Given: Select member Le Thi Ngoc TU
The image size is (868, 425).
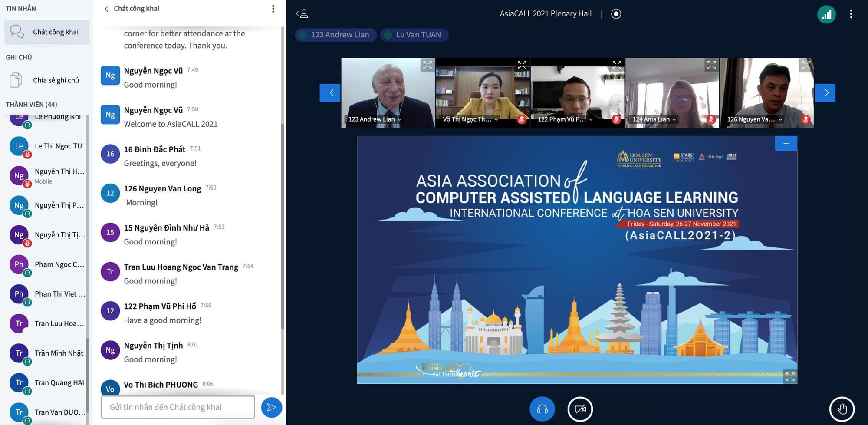Looking at the screenshot, I should click(47, 146).
